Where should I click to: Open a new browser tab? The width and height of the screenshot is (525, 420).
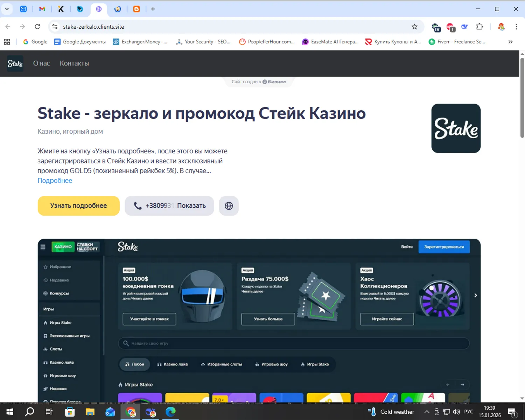(153, 9)
